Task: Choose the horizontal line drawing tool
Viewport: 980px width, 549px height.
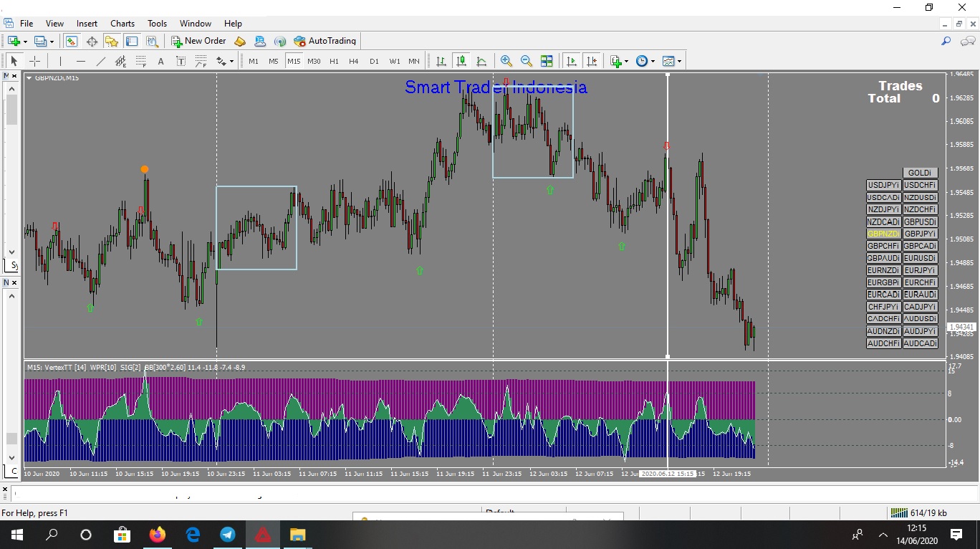Action: tap(80, 61)
